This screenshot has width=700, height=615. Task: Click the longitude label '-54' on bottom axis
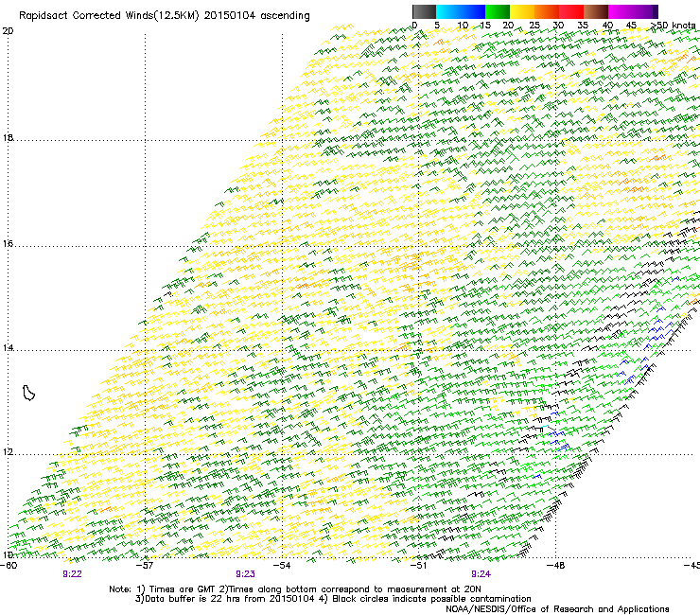282,565
